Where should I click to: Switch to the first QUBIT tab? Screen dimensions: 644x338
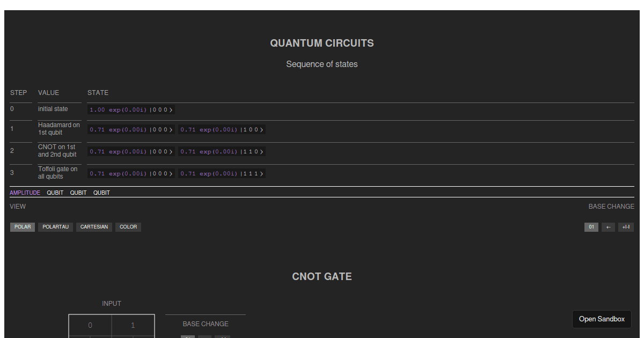[x=55, y=193]
